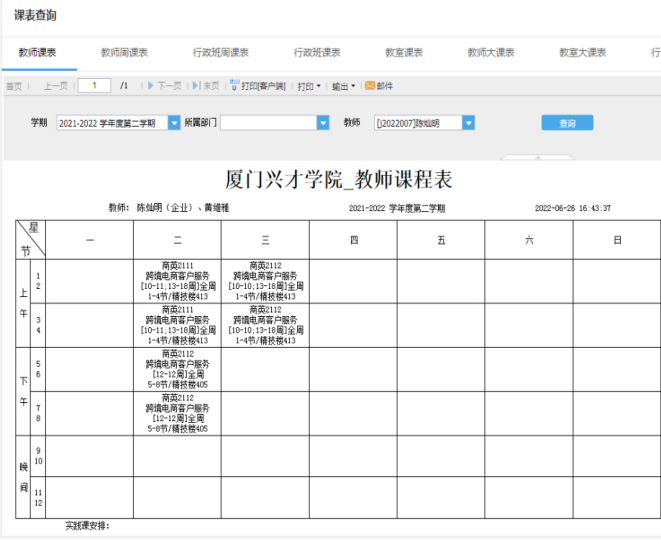Expand the 输出 export menu
The height and width of the screenshot is (540, 661).
(x=343, y=86)
